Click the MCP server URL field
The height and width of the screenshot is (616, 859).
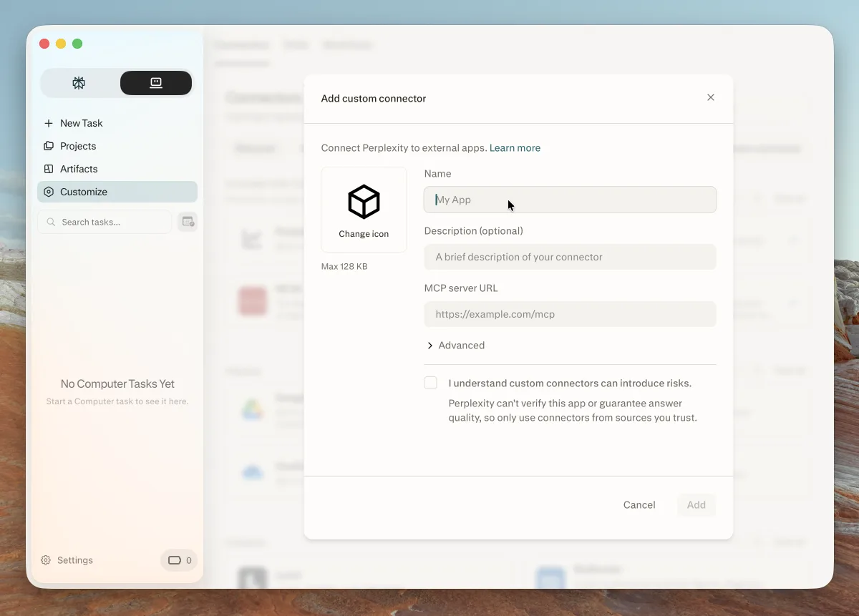[x=570, y=314]
